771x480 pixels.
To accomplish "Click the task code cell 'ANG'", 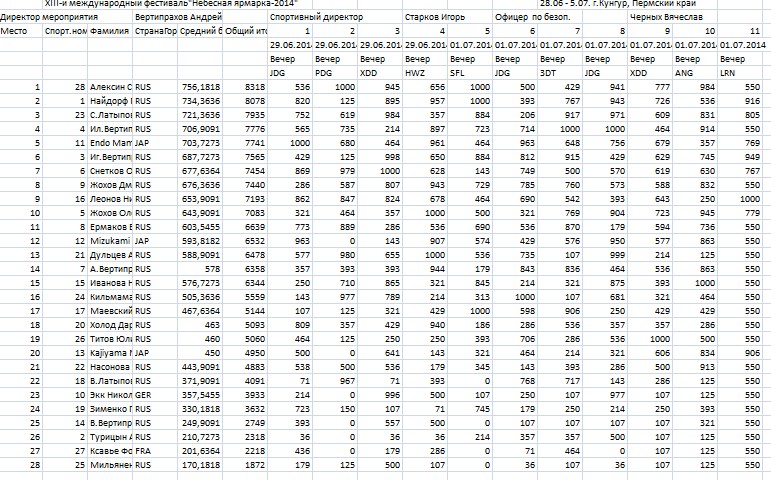I will pos(695,73).
